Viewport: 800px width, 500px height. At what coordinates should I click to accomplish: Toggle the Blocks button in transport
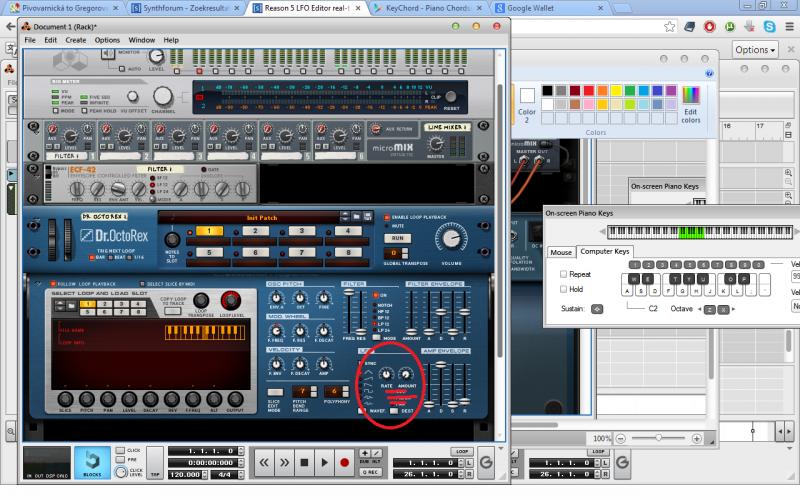92,462
